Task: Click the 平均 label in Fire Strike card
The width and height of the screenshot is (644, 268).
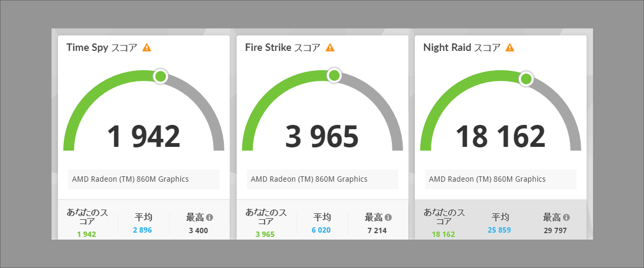Action: (322, 218)
